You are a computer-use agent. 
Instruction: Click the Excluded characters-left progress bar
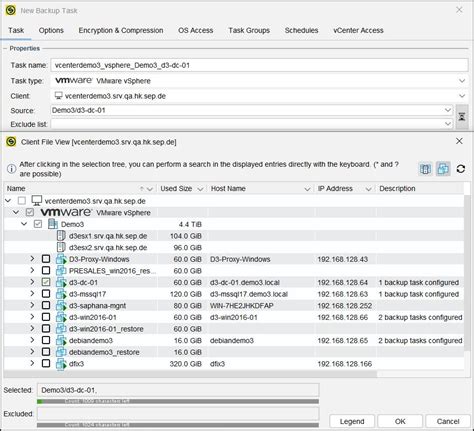(178, 425)
